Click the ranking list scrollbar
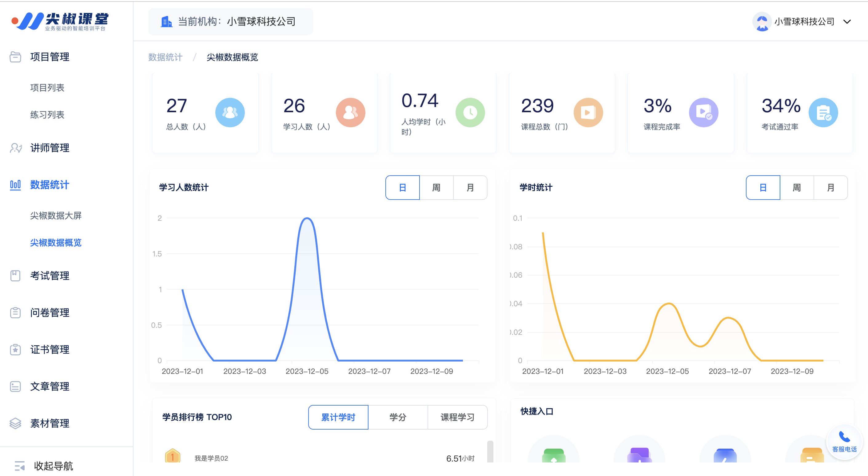 pos(490,451)
